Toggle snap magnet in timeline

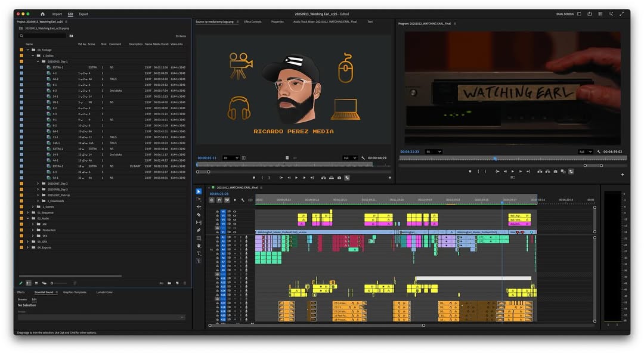(219, 200)
